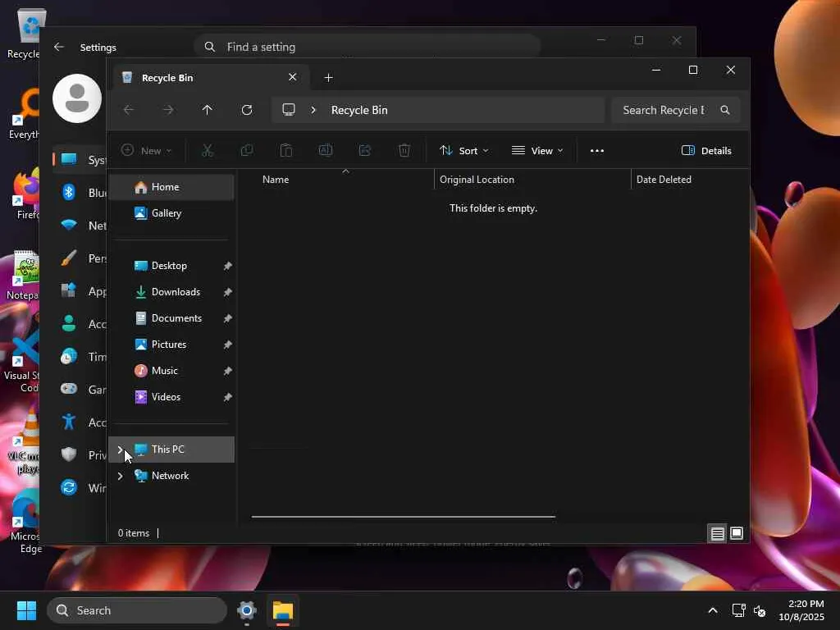Toggle the Details pane button

(706, 151)
